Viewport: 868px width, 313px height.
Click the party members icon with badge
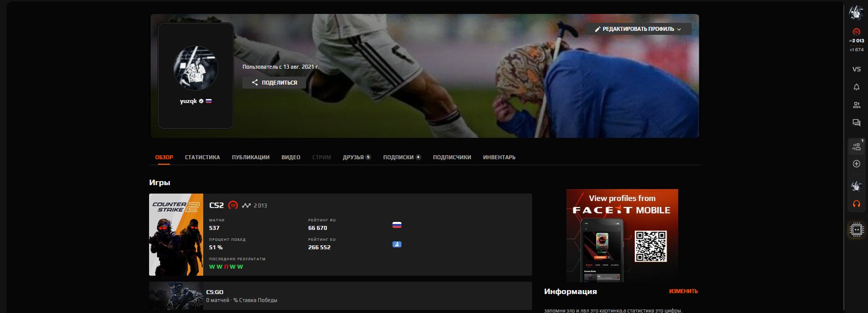click(856, 146)
